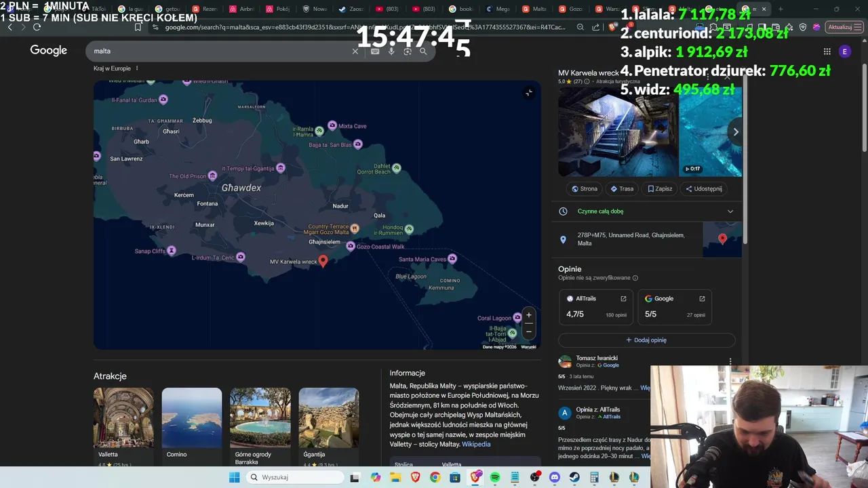Select the red MV Karwela wreck pin
Screen dimensions: 868x488
[x=323, y=260]
